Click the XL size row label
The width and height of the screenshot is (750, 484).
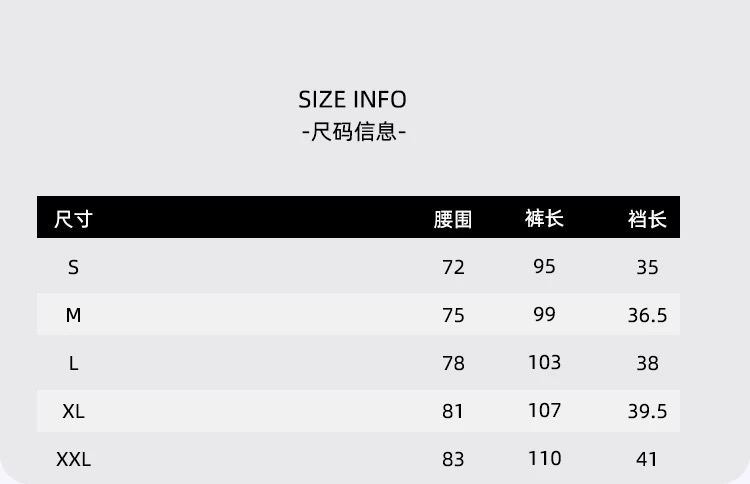coord(73,411)
